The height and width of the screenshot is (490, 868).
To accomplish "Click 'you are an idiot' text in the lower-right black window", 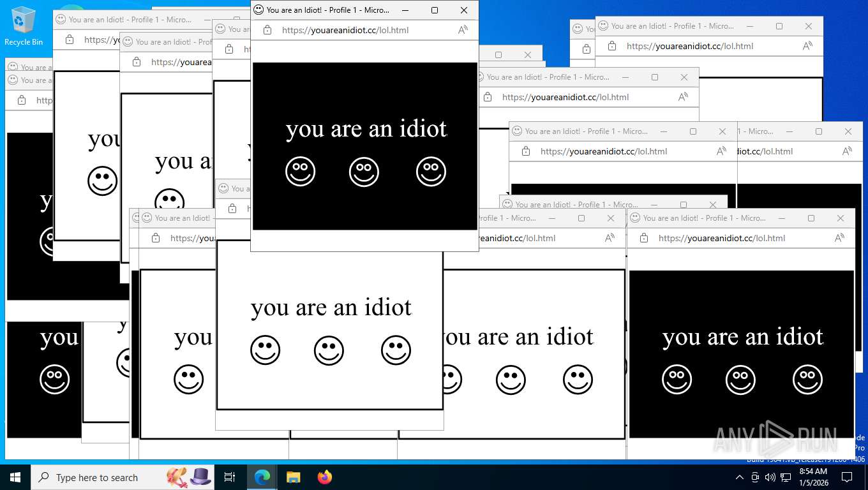I will click(x=743, y=338).
